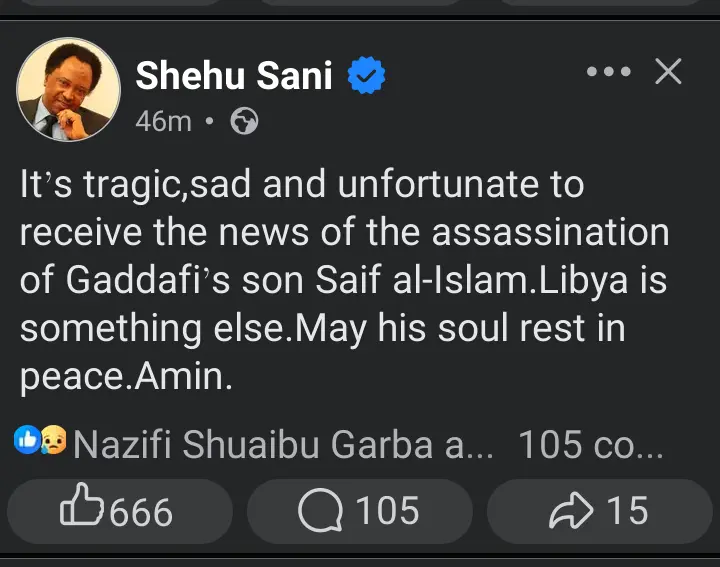Click the 46m post timestamp
Viewport: 720px width, 567px height.
pyautogui.click(x=163, y=122)
